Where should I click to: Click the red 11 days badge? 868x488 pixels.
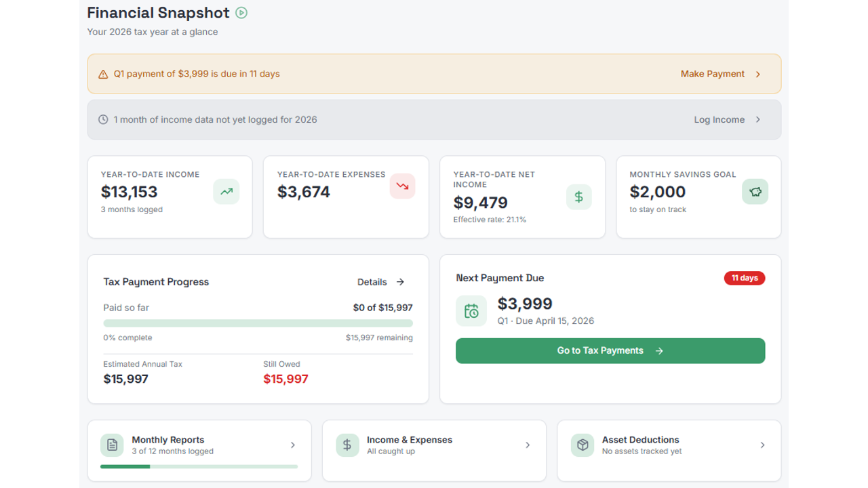(x=745, y=278)
